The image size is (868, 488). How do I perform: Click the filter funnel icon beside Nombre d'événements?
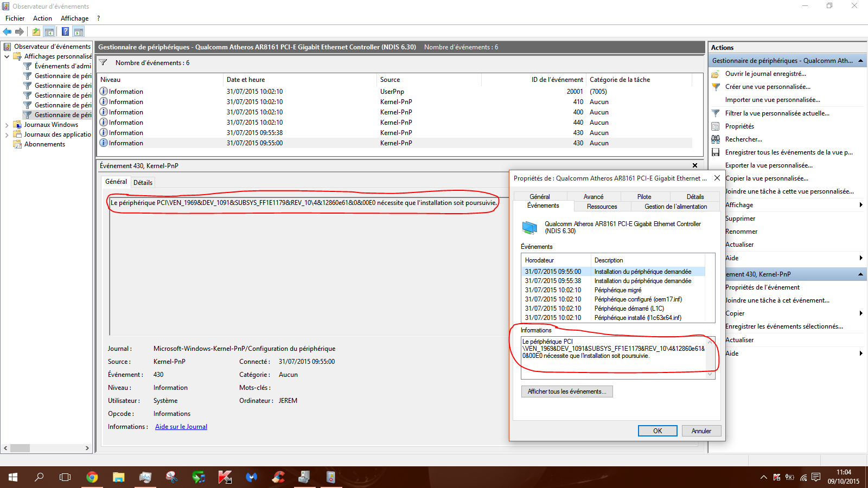pyautogui.click(x=103, y=63)
